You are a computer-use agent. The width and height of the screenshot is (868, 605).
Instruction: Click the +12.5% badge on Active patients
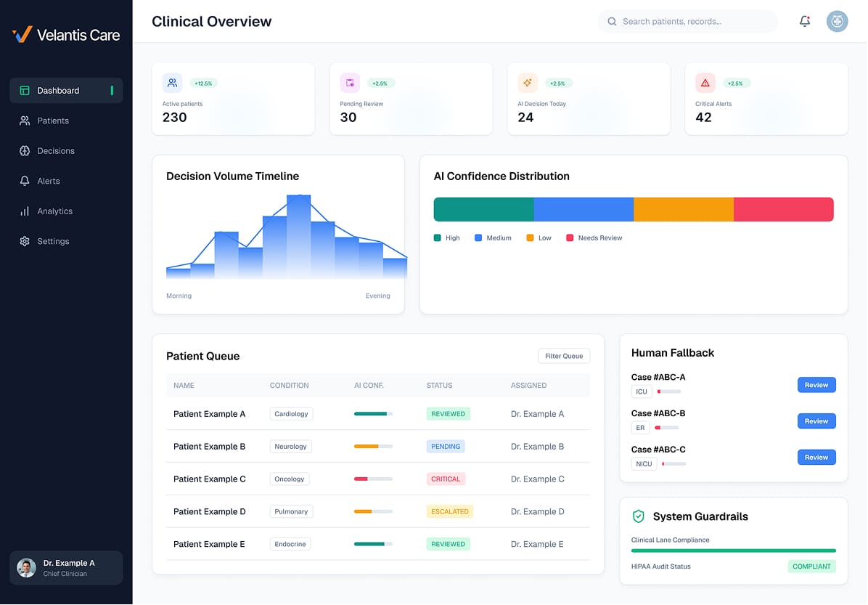[x=203, y=83]
